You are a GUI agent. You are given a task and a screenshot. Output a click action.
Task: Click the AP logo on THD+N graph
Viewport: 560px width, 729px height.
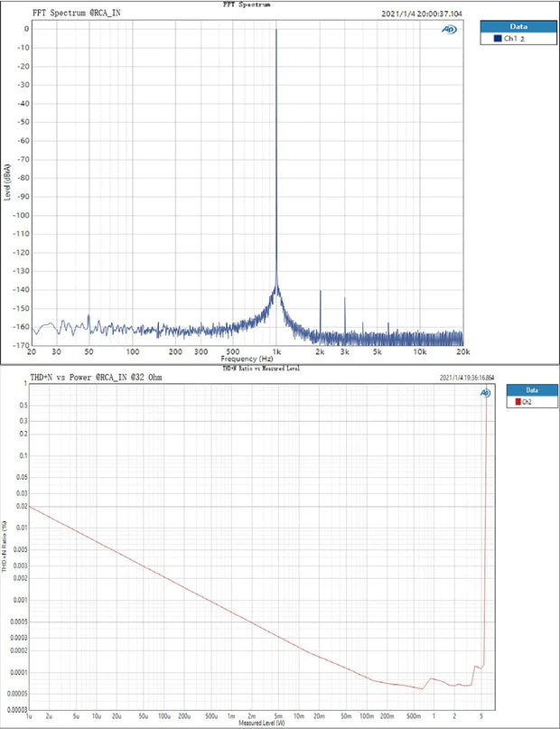485,393
